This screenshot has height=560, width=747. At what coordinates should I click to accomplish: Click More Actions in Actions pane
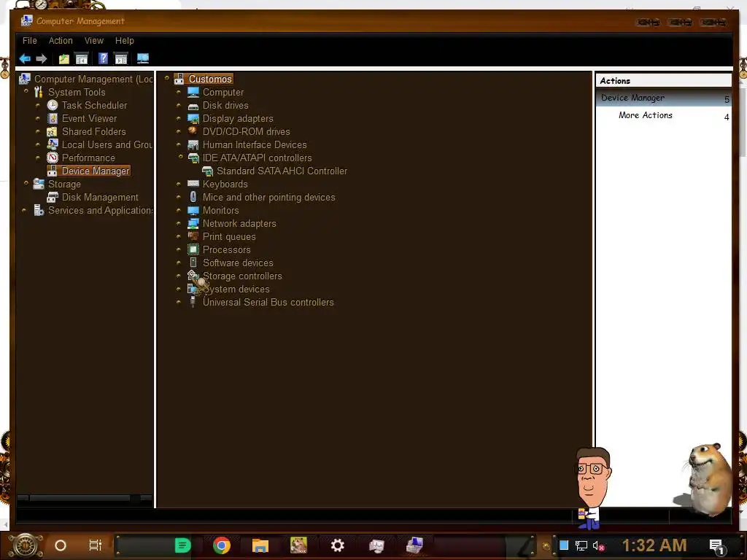click(x=645, y=115)
